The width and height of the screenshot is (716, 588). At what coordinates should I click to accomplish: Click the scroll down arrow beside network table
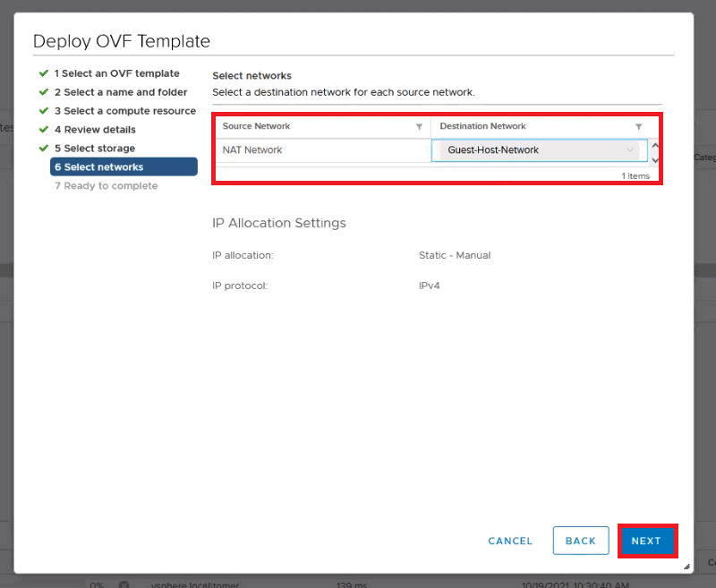click(655, 159)
